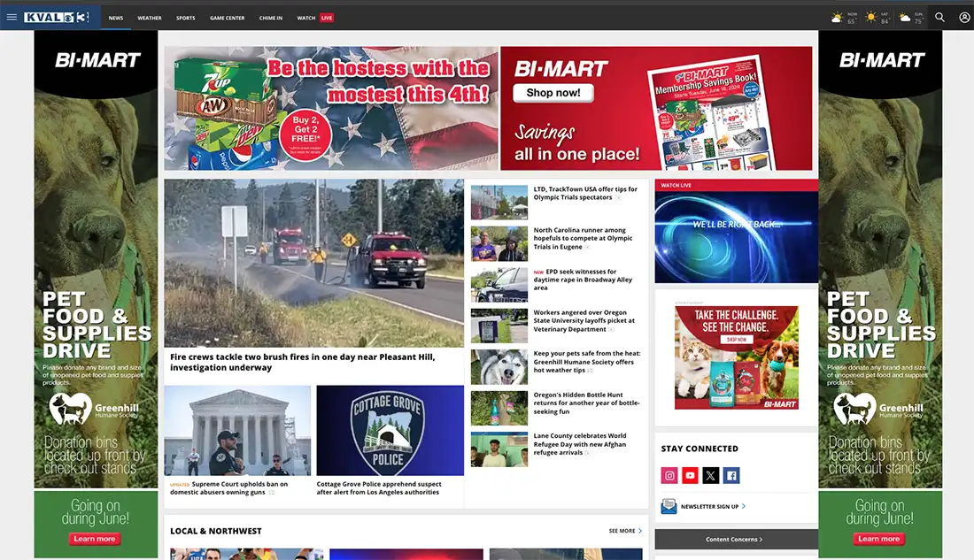Click the 7UP Buy 2 Get 2 Free banner

point(331,108)
